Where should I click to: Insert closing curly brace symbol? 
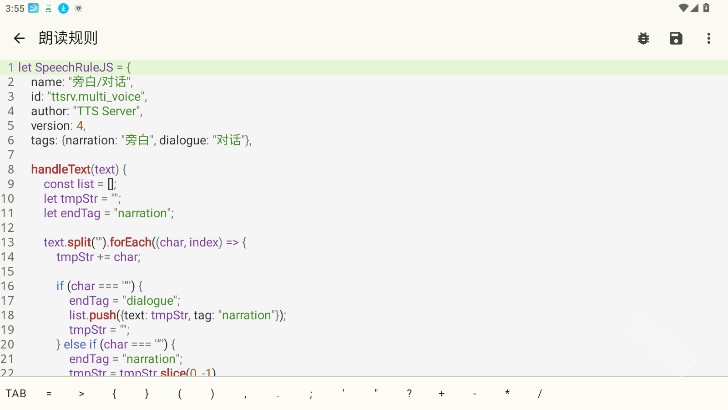pyautogui.click(x=147, y=394)
